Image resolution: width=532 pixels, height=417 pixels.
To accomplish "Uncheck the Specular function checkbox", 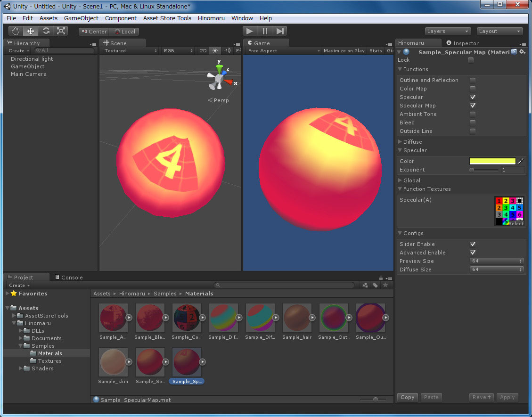I will [472, 98].
